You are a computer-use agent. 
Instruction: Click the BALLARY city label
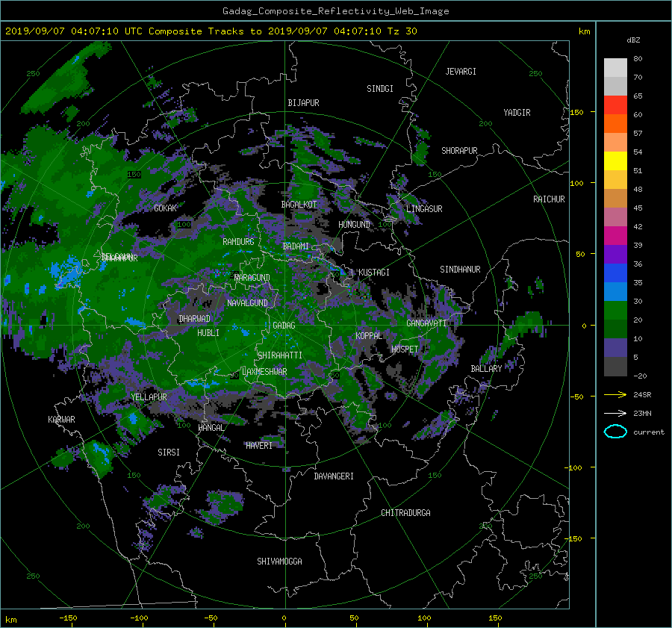click(x=486, y=369)
